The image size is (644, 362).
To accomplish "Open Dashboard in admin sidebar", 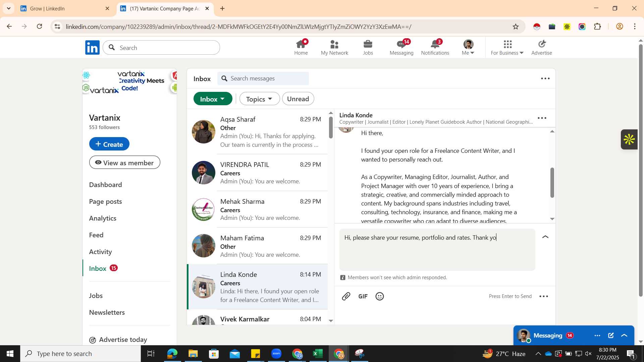I will (x=105, y=185).
